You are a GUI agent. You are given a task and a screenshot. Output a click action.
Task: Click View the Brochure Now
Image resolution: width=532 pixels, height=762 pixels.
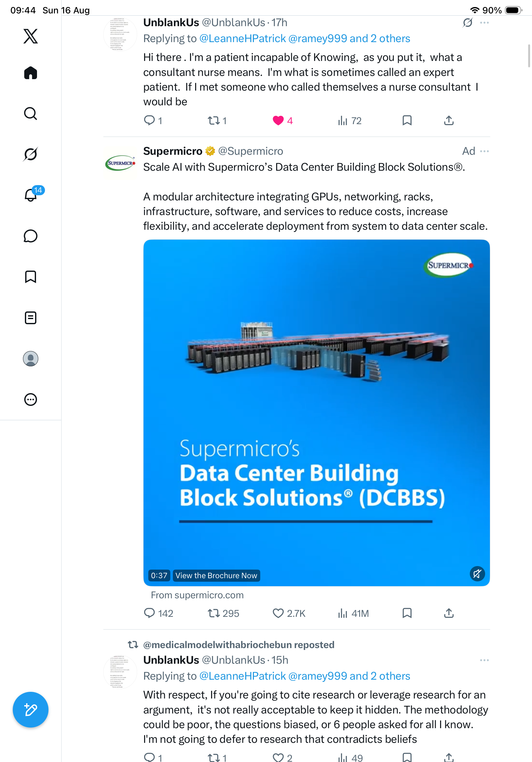216,575
